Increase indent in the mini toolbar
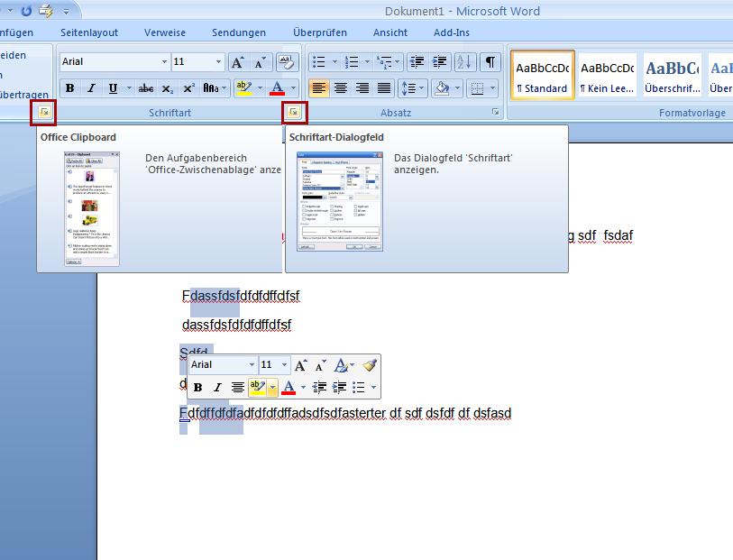Screen dimensions: 733x560 tap(339, 387)
